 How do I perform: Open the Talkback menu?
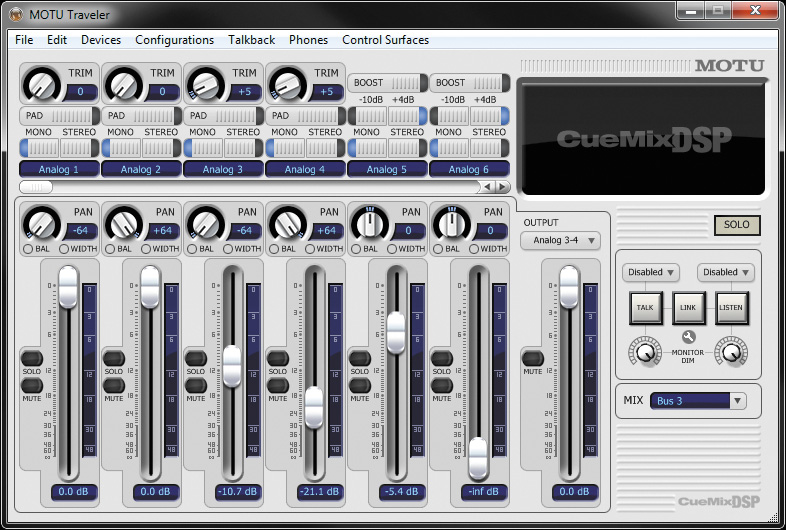(x=251, y=40)
